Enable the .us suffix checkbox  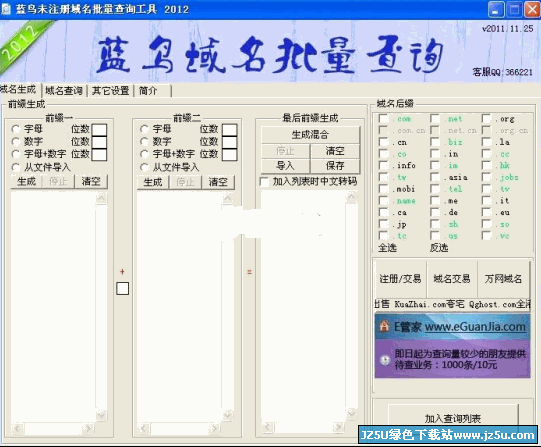coord(435,236)
